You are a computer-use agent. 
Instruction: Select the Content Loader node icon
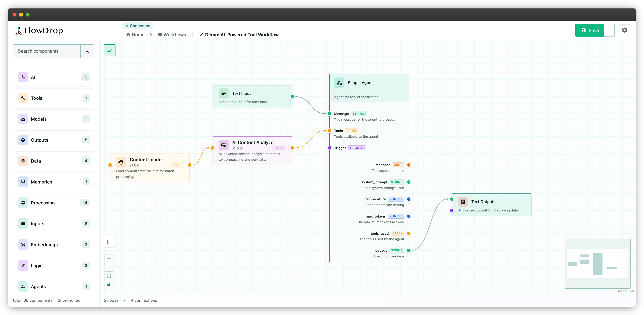121,162
